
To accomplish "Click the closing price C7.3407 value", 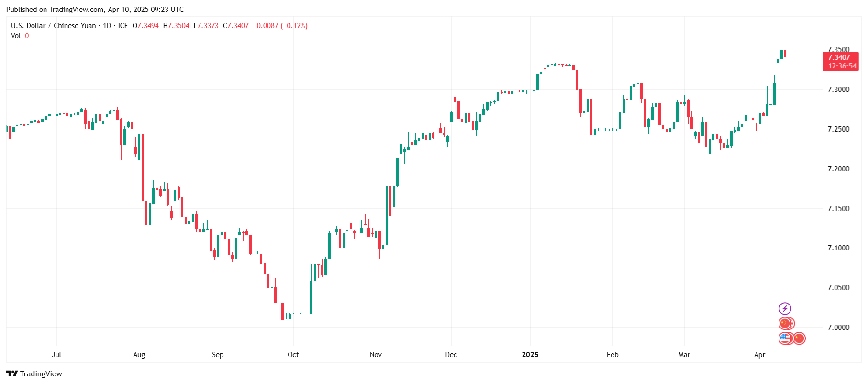I will 236,26.
